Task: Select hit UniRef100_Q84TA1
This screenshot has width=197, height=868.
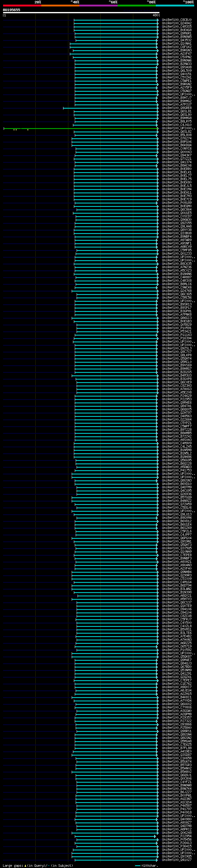Action: 176,406
